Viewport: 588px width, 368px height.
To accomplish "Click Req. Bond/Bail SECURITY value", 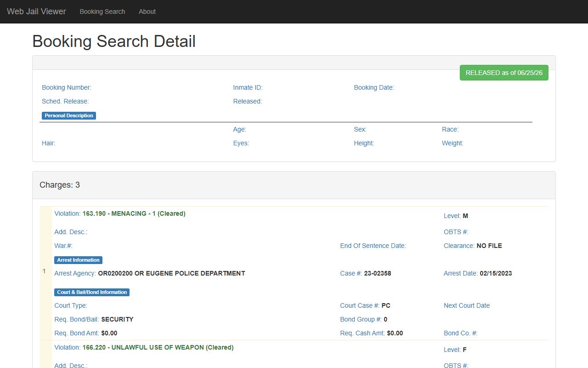I will pos(117,319).
